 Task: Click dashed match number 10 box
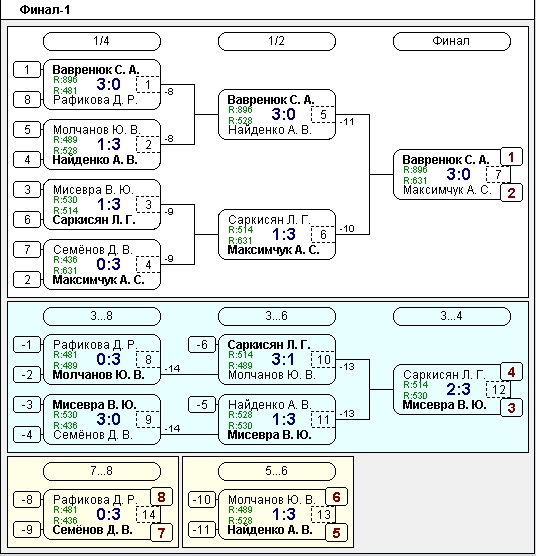click(x=323, y=360)
